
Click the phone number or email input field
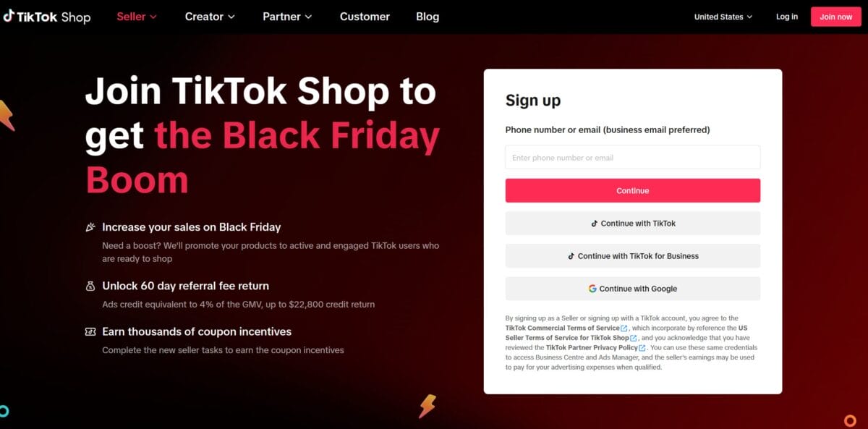[x=632, y=157]
